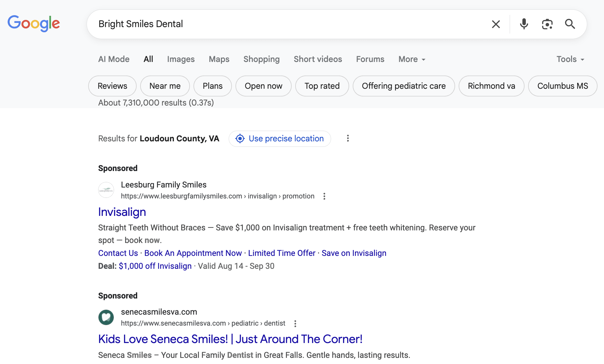The image size is (604, 364).
Task: Choose the Offering pediatric care chip
Action: (x=404, y=86)
